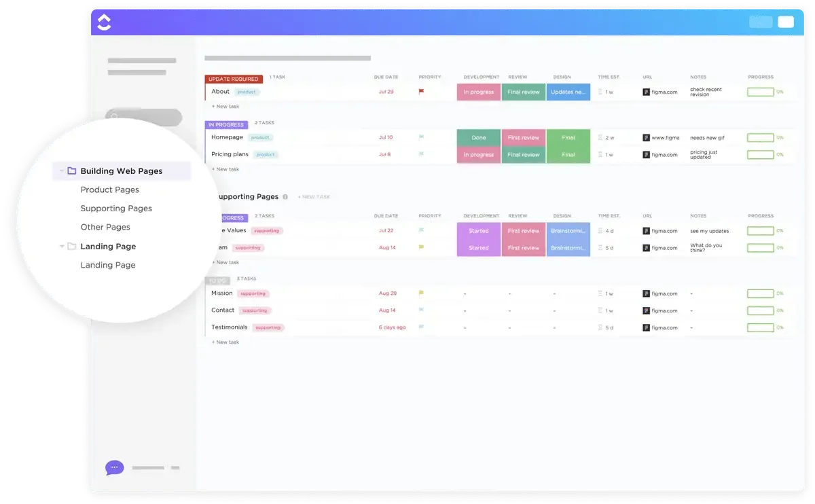The height and width of the screenshot is (504, 815).
Task: Select Supporting Pages in sidebar
Action: tap(116, 209)
